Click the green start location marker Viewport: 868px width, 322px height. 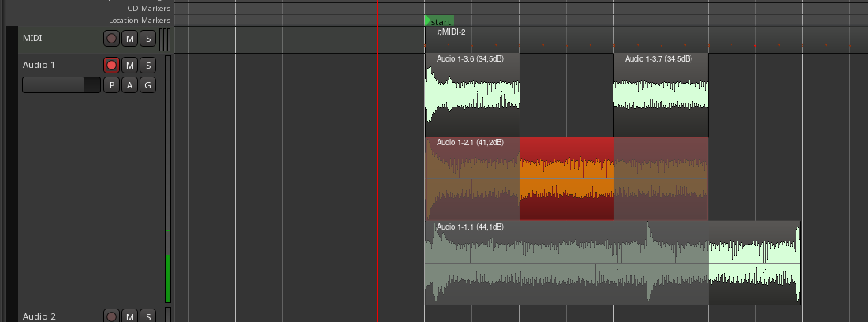(x=439, y=21)
